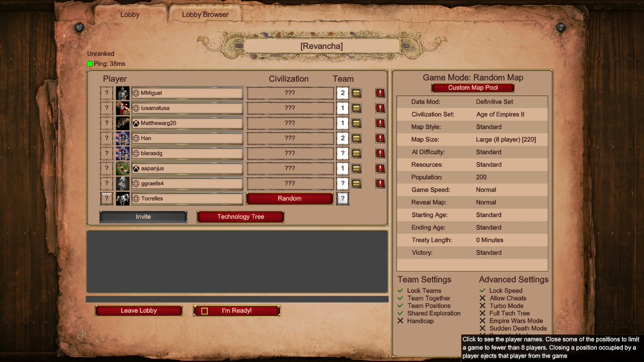
Task: Click the red exclamation icon for ggraells4
Action: pos(380,183)
